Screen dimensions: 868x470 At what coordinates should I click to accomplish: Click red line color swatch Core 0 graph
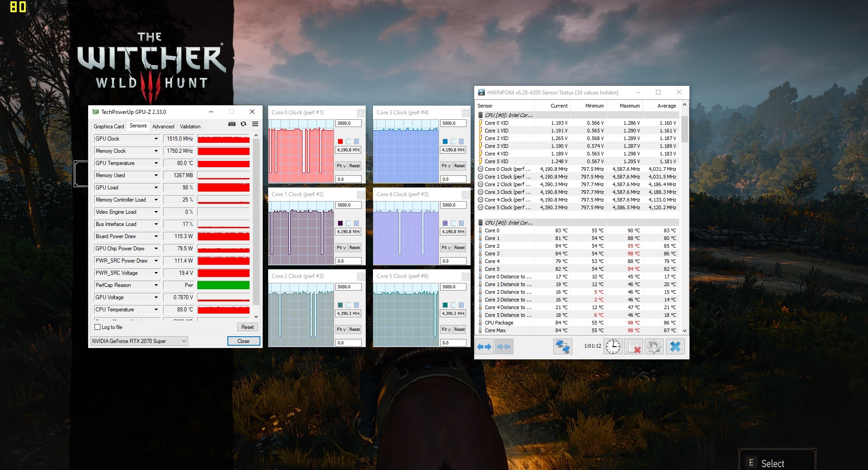click(340, 141)
